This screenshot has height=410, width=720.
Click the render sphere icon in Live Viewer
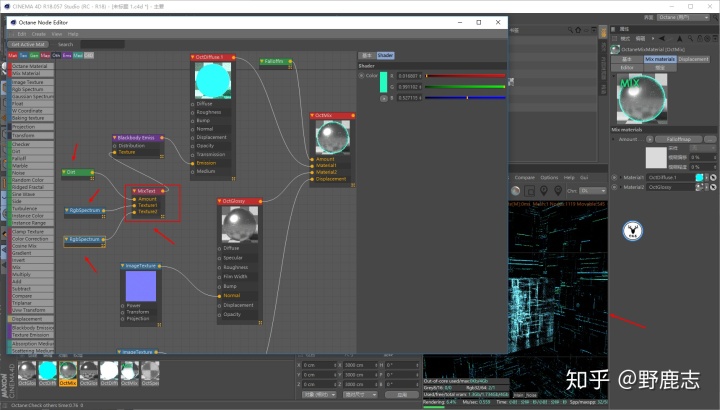[516, 191]
